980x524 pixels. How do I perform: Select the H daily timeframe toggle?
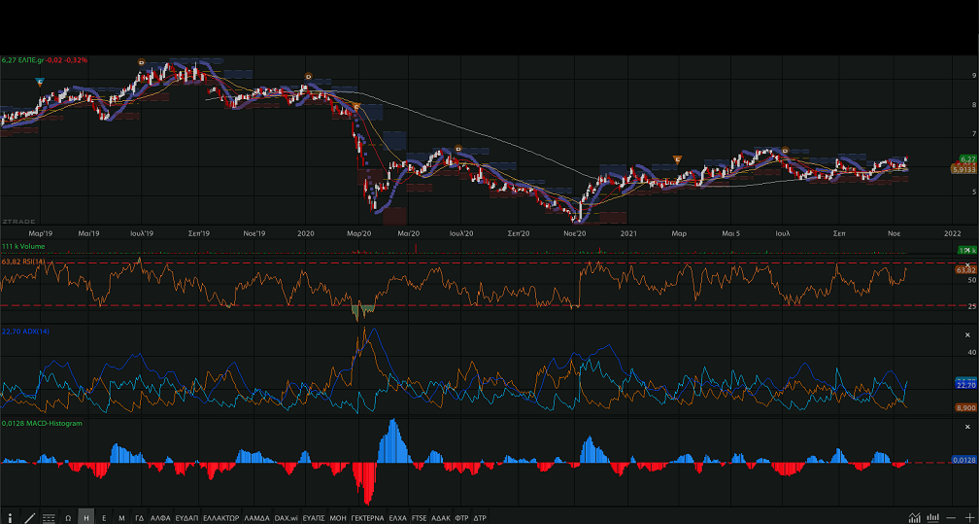coord(86,517)
